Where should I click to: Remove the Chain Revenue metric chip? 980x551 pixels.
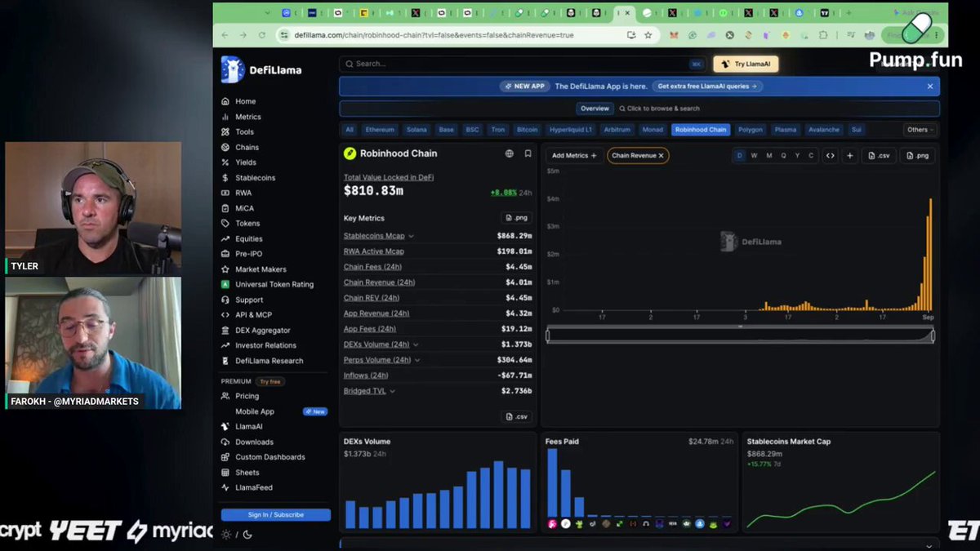coord(661,155)
